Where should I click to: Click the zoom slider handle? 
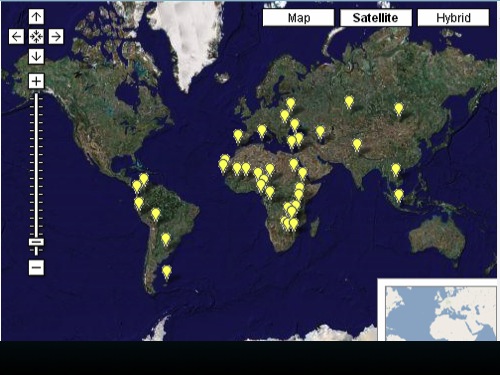(x=36, y=242)
